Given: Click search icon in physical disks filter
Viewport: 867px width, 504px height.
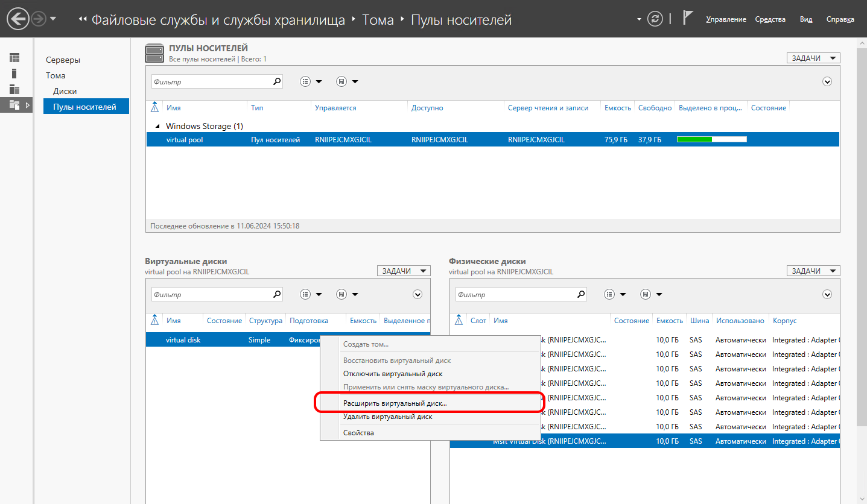Looking at the screenshot, I should tap(581, 294).
